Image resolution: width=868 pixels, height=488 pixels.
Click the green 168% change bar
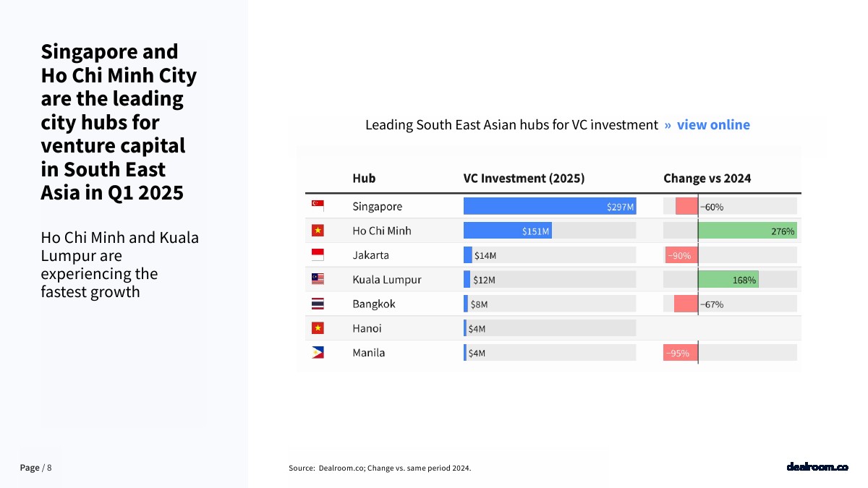pos(728,279)
